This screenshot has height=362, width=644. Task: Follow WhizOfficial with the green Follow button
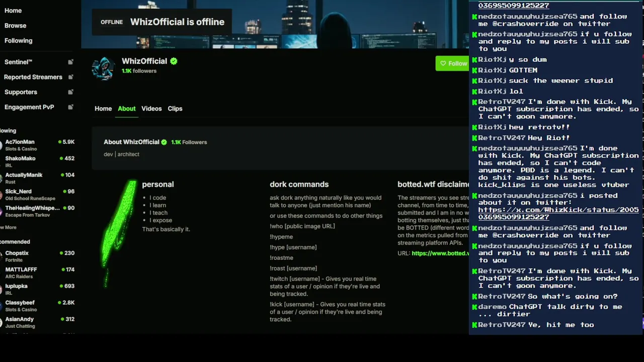(x=452, y=63)
